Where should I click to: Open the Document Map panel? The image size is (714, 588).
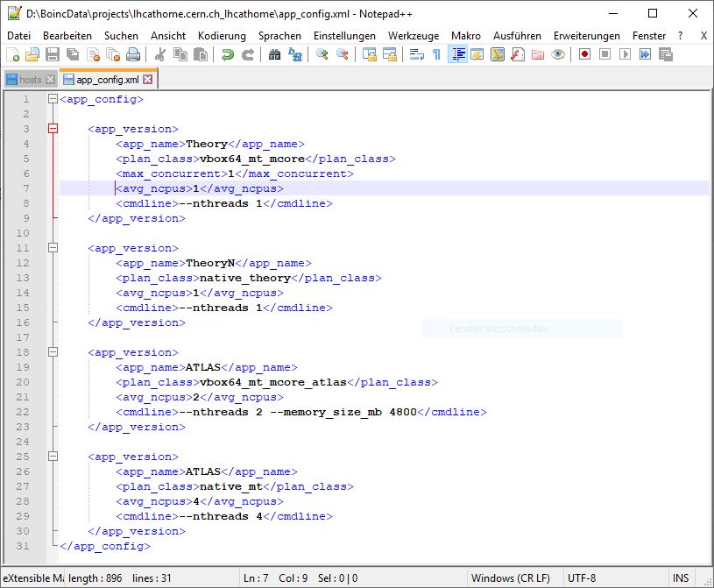click(498, 54)
